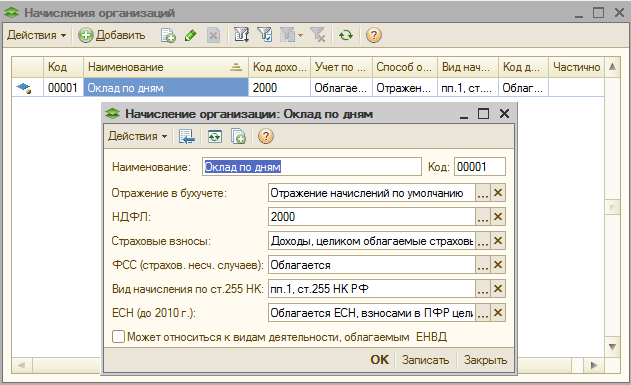Image resolution: width=631 pixels, height=385 pixels.
Task: Clear the Страховые взносы field
Action: (498, 241)
